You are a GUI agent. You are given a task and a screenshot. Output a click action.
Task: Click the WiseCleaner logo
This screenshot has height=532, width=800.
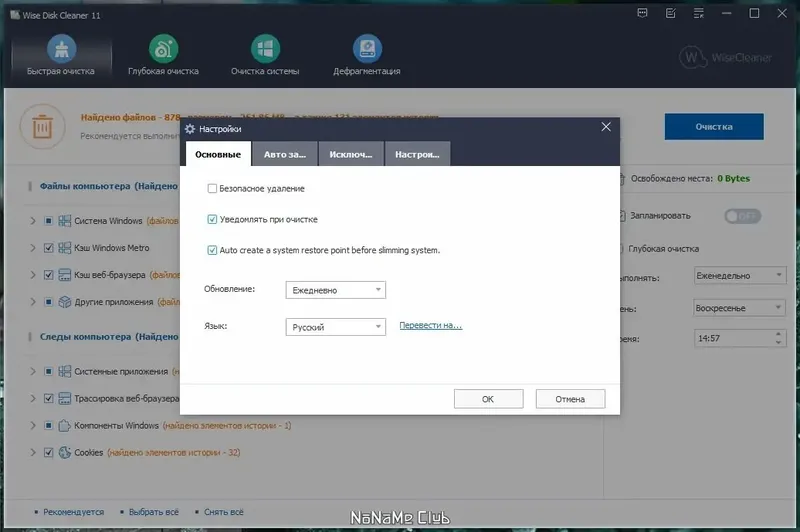(x=726, y=57)
